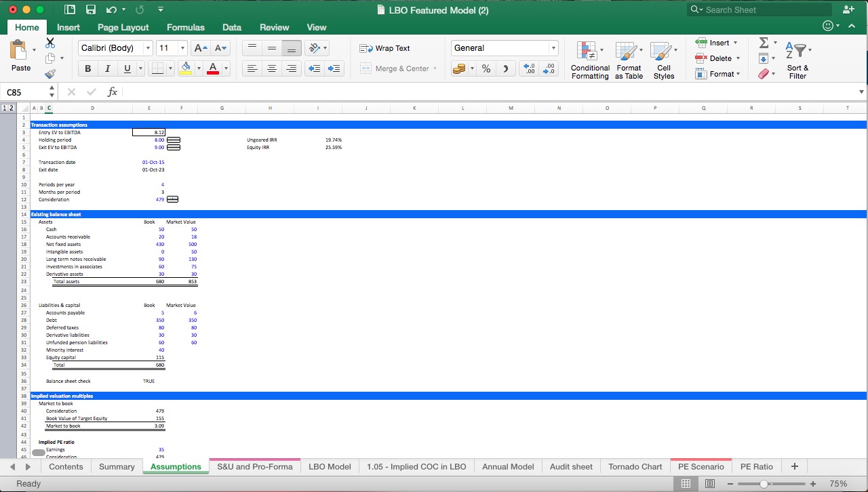This screenshot has width=868, height=492.
Task: Open Conditional Formatting options
Action: click(x=589, y=60)
